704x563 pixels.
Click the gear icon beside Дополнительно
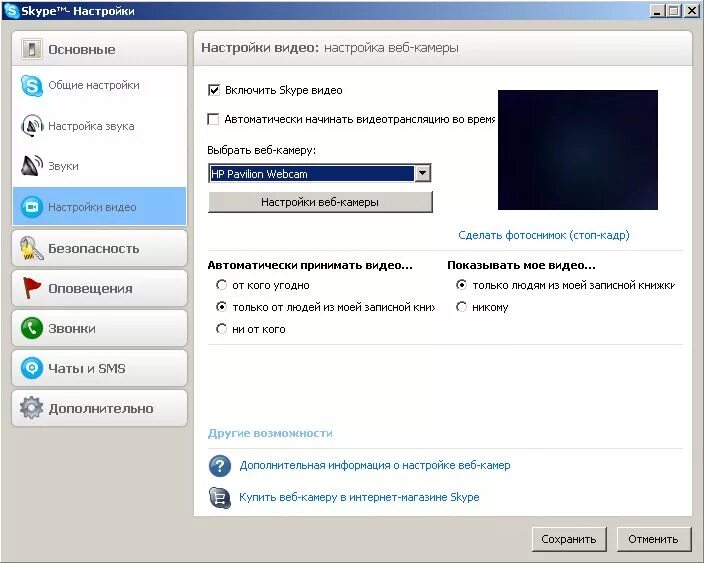[31, 408]
